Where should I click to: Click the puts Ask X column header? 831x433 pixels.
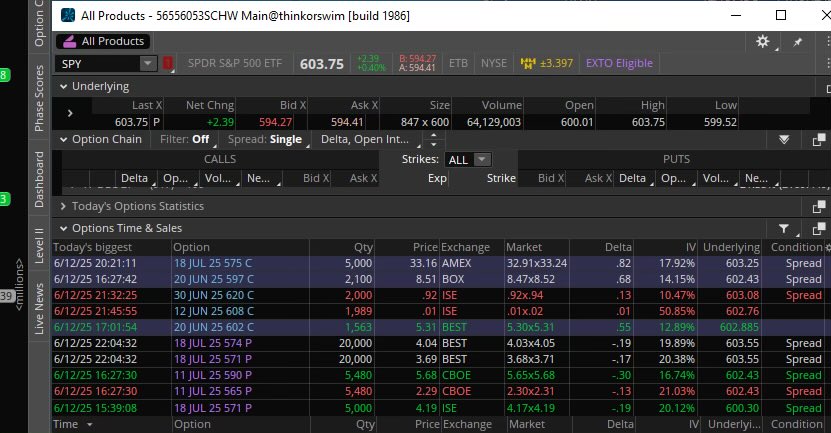coord(598,179)
